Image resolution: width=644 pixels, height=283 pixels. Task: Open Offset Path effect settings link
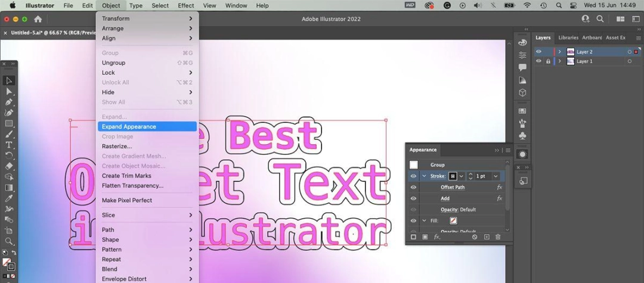(453, 187)
